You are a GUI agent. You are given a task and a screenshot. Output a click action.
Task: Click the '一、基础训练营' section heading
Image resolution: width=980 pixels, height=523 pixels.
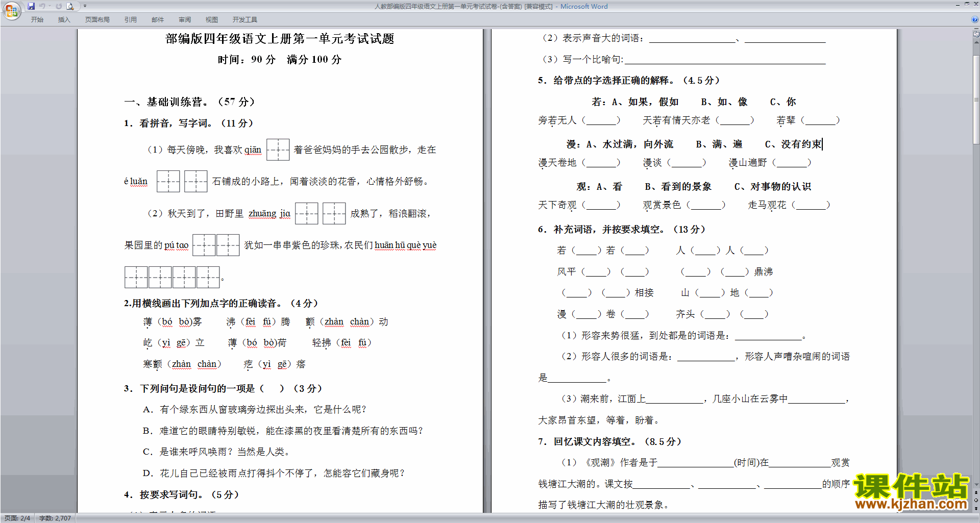[x=189, y=102]
